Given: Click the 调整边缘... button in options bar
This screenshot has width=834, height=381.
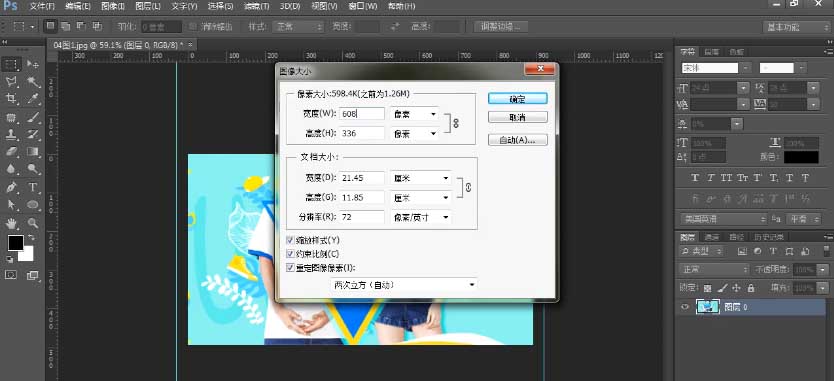Looking at the screenshot, I should tap(501, 26).
